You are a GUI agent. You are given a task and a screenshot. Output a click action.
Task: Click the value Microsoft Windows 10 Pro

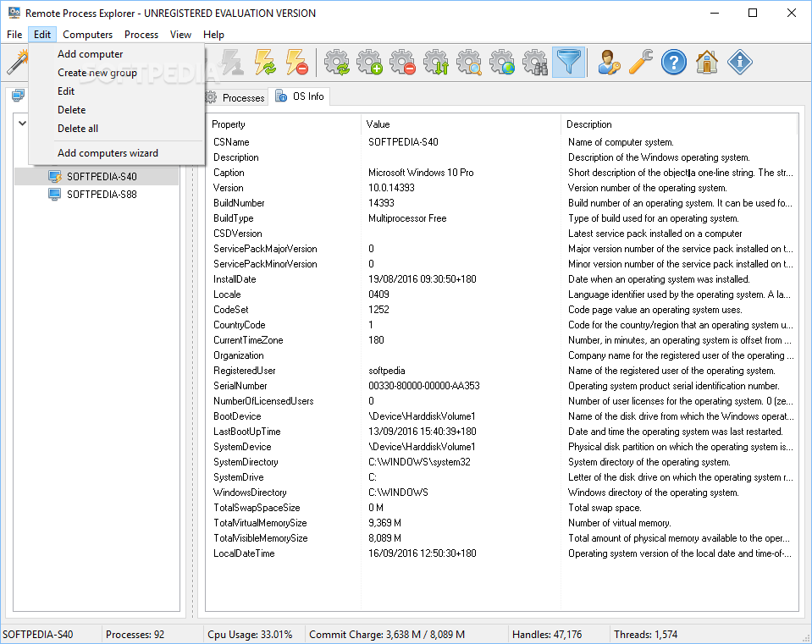(421, 173)
